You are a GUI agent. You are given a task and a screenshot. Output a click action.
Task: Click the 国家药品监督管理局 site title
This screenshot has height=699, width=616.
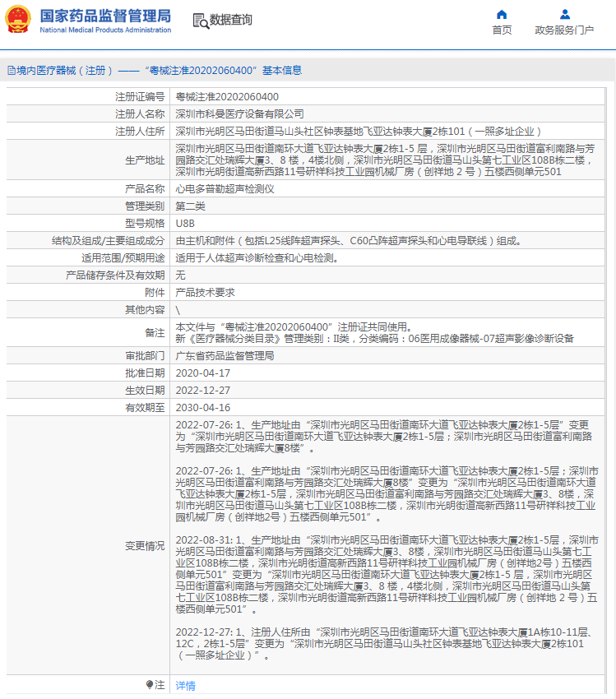click(105, 16)
